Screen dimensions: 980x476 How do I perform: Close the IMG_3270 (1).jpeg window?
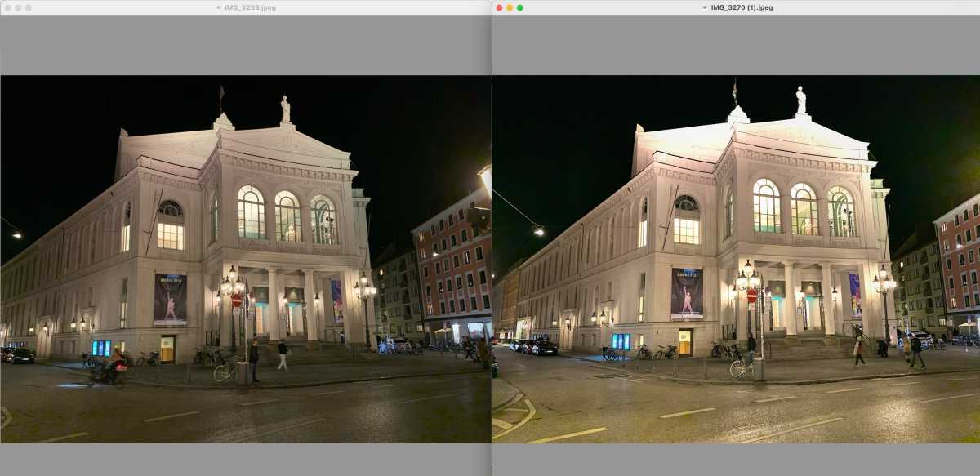[x=499, y=7]
